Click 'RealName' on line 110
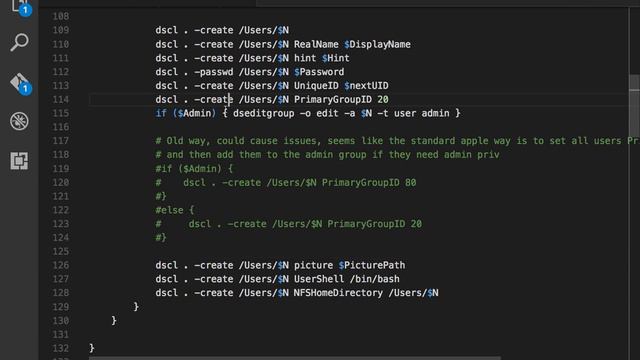Viewport: 640px width, 360px height. point(316,44)
